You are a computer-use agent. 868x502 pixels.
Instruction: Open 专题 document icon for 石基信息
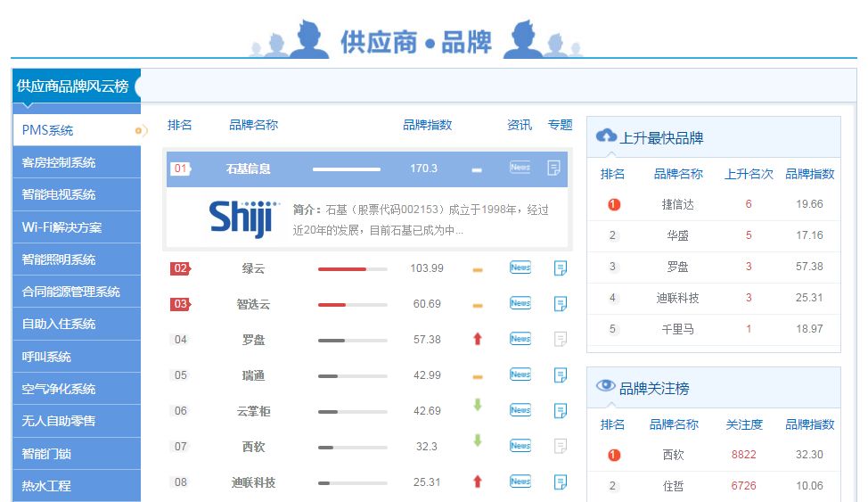coord(553,168)
